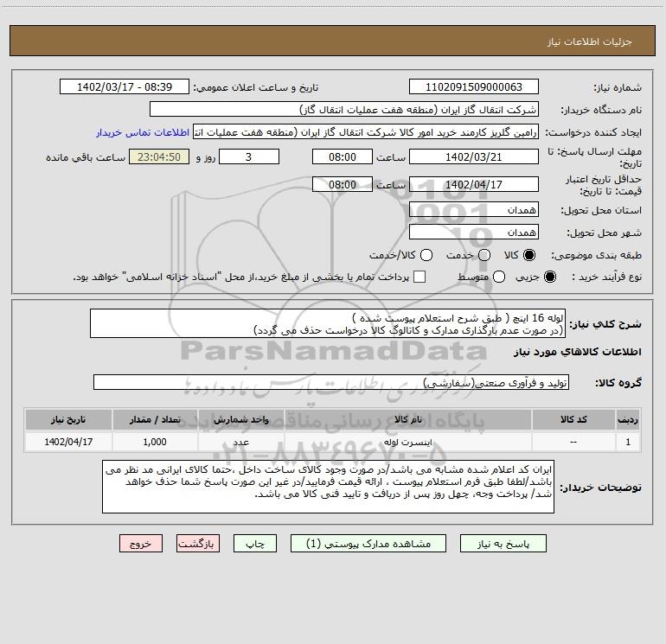Click the بازگشت back button
This screenshot has height=644, width=666.
(198, 544)
